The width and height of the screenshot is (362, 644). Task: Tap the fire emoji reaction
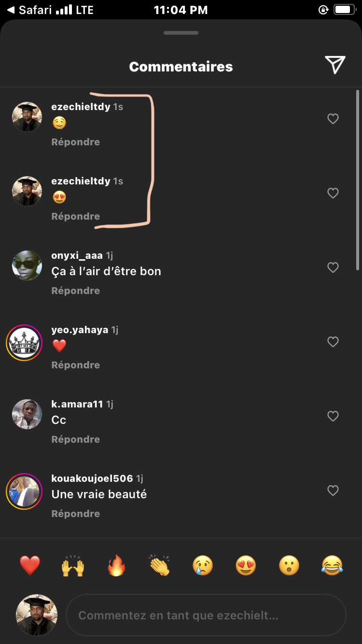coord(116,565)
